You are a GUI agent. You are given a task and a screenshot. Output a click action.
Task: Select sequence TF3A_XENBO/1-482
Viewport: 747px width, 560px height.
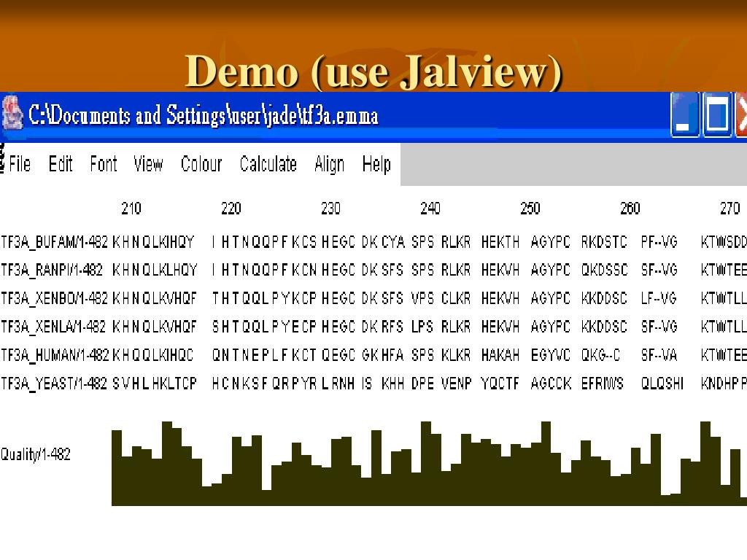54,298
